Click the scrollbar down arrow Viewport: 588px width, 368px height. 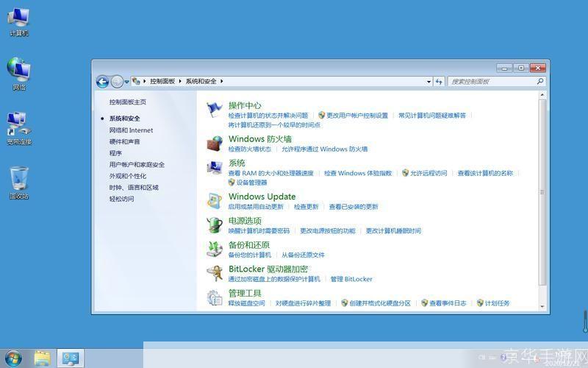point(542,306)
